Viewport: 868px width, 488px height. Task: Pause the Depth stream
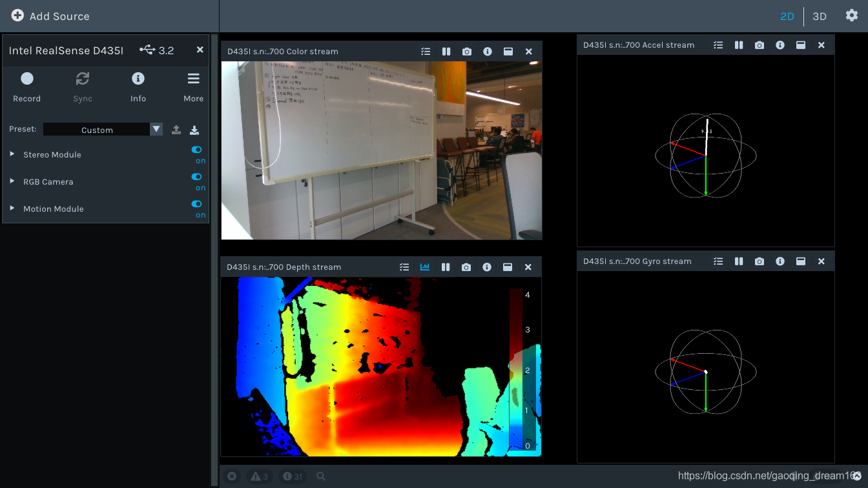[x=446, y=267]
